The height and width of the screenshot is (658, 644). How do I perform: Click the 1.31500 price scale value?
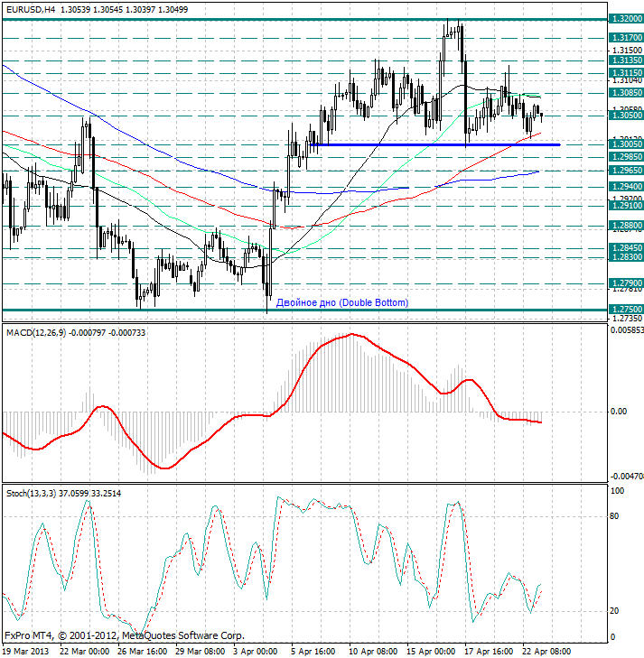627,51
